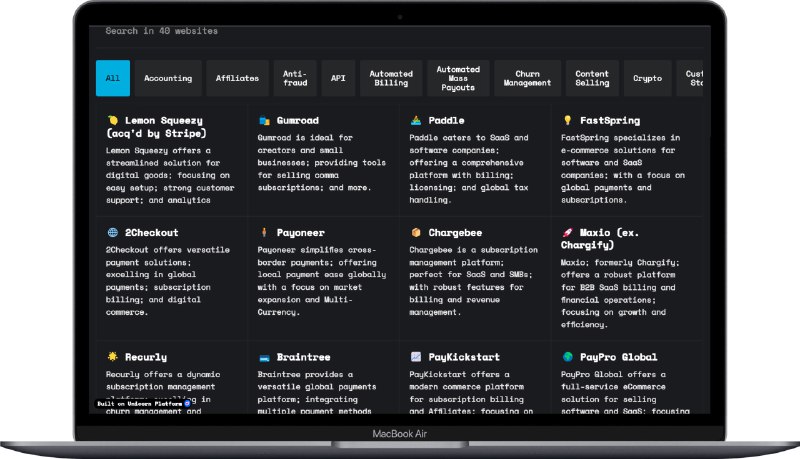This screenshot has height=459, width=800.
Task: Select the Automated Mass Payouts filter
Action: click(x=458, y=78)
